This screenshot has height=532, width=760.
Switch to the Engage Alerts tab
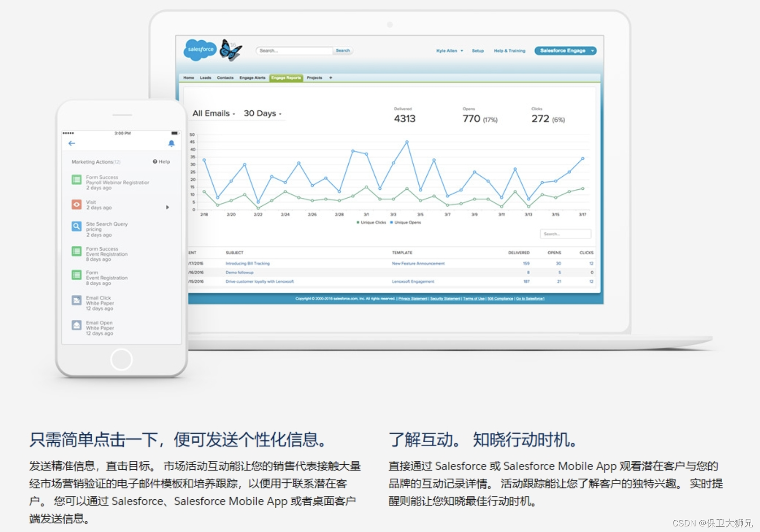coord(252,78)
